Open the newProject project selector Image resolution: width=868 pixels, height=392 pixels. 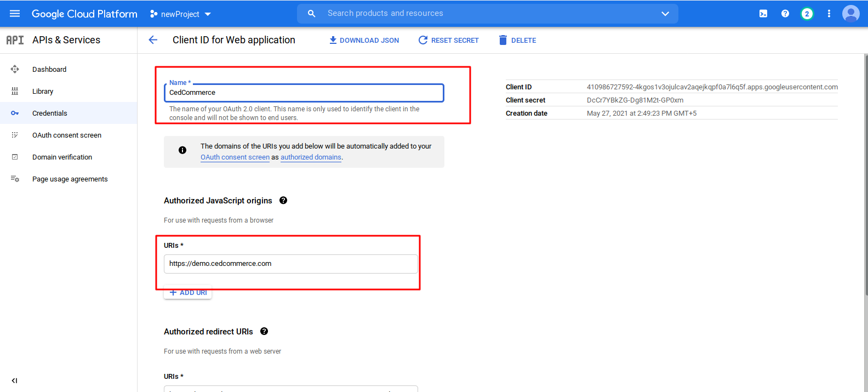pos(180,14)
